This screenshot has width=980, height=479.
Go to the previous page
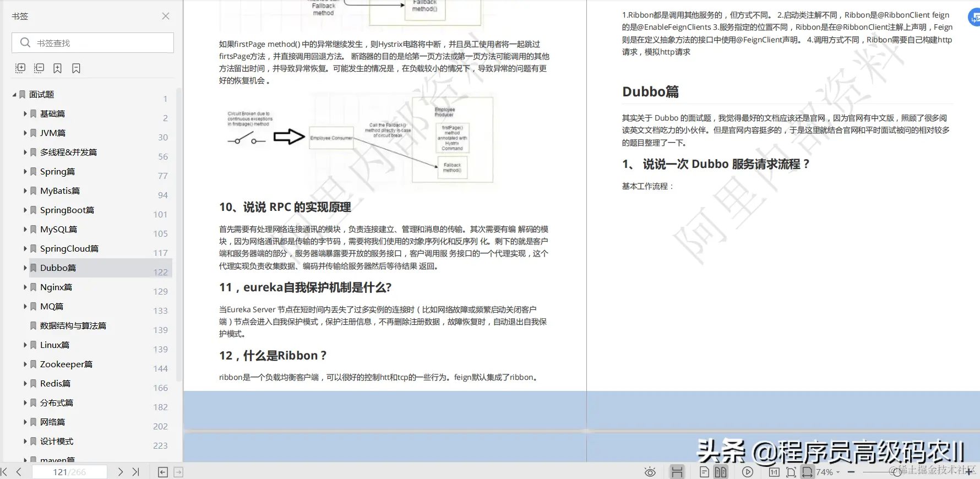19,472
